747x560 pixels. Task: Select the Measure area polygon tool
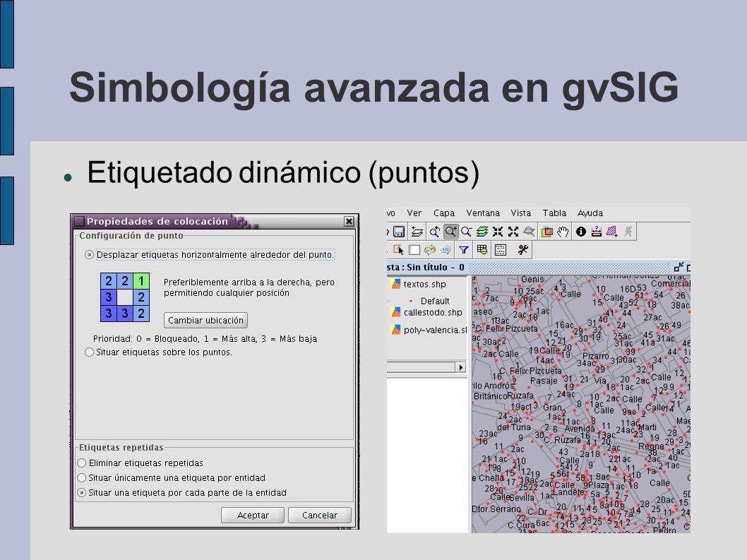612,232
